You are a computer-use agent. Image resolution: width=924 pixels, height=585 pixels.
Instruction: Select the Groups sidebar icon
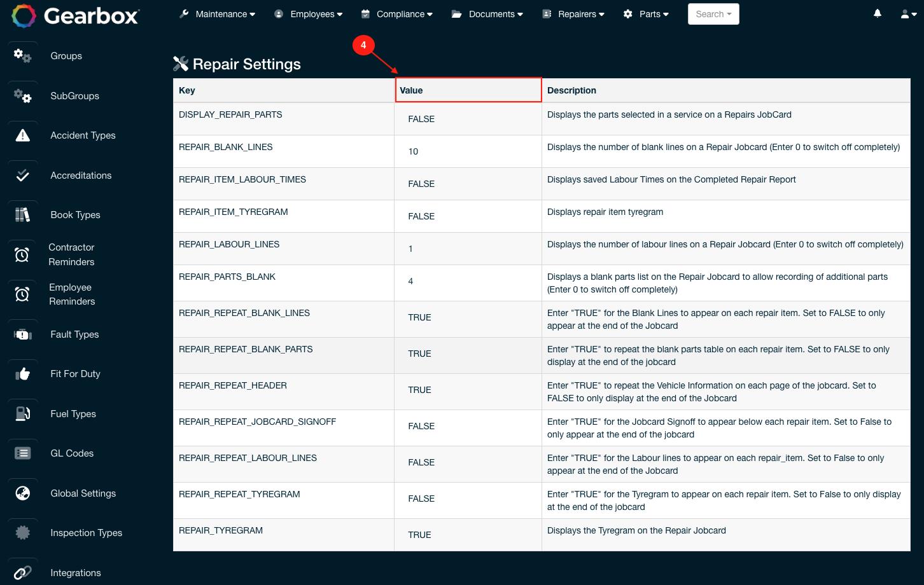tap(22, 56)
